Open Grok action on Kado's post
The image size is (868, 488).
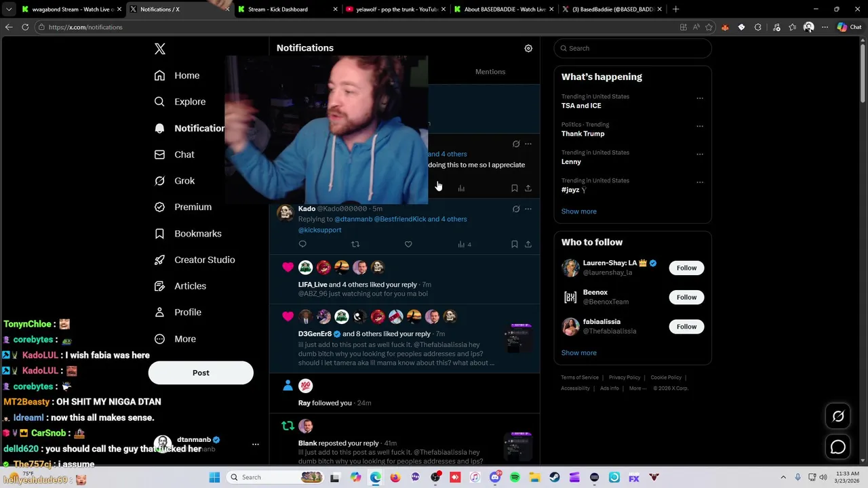(x=516, y=209)
